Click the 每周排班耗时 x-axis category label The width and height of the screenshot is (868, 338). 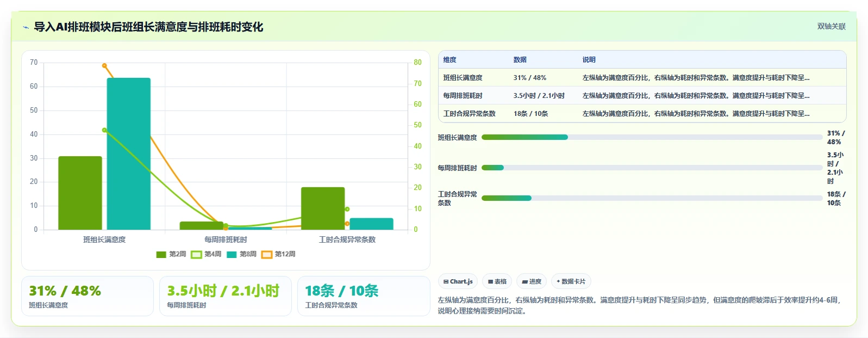click(x=226, y=239)
